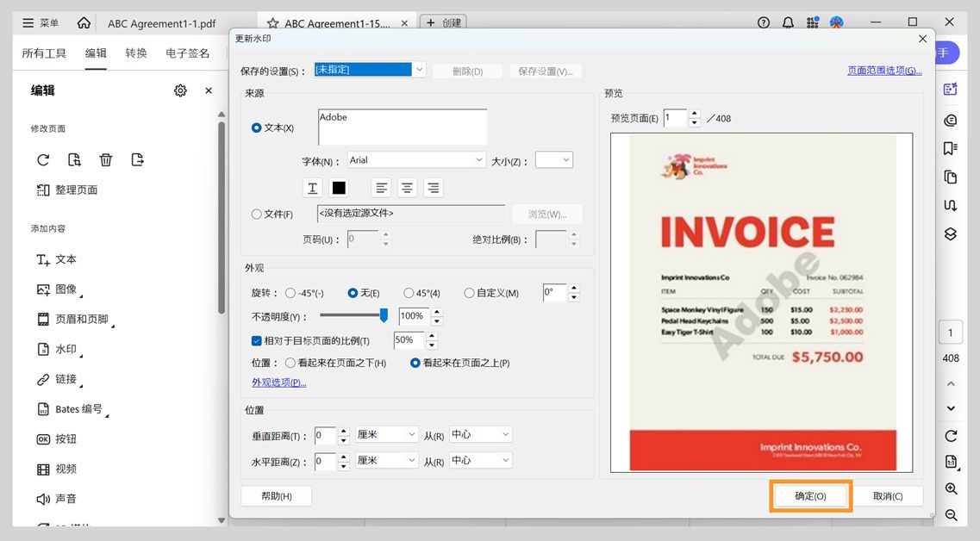Click the black font color swatch
Screen dimensions: 980x541
tap(338, 187)
